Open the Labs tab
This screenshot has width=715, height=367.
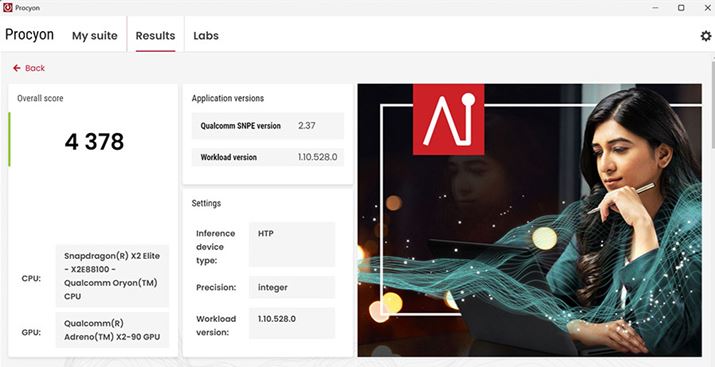[x=206, y=36]
